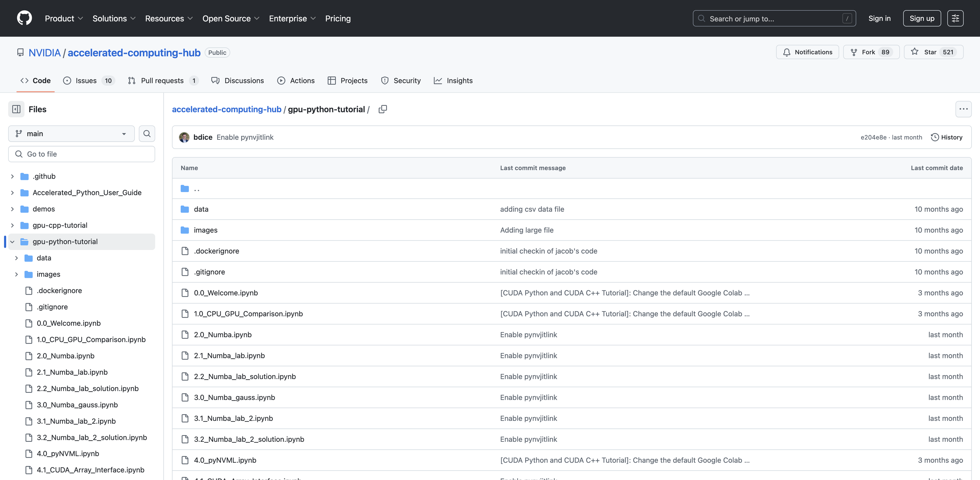Open the bdice author link
This screenshot has height=480, width=980.
coord(203,137)
